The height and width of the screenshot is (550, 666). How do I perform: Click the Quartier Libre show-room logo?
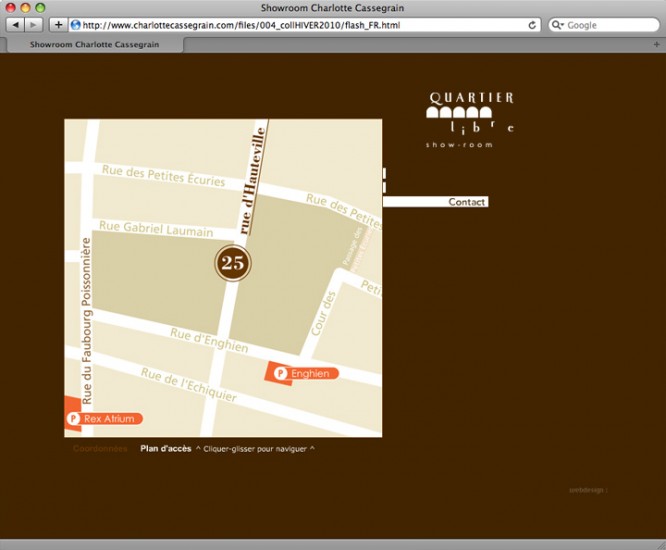point(471,120)
